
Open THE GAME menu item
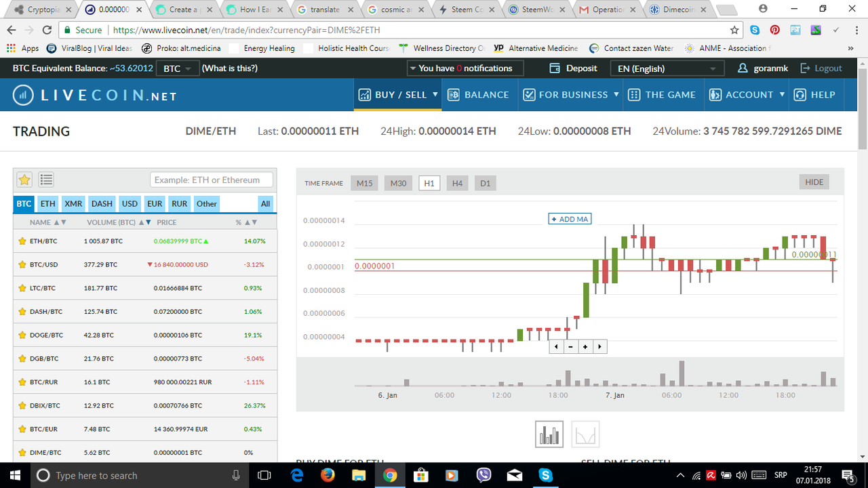(x=663, y=95)
